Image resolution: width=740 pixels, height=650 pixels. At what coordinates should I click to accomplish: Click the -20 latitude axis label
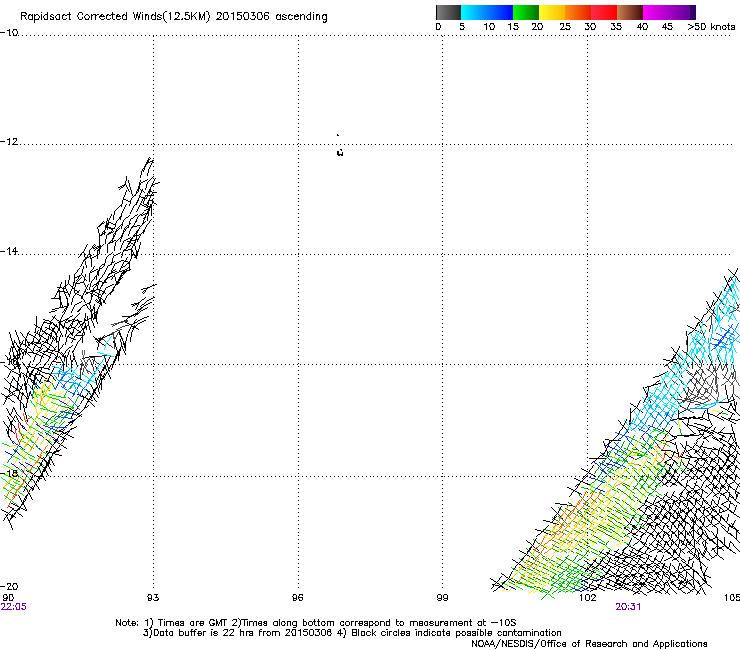coord(9,586)
